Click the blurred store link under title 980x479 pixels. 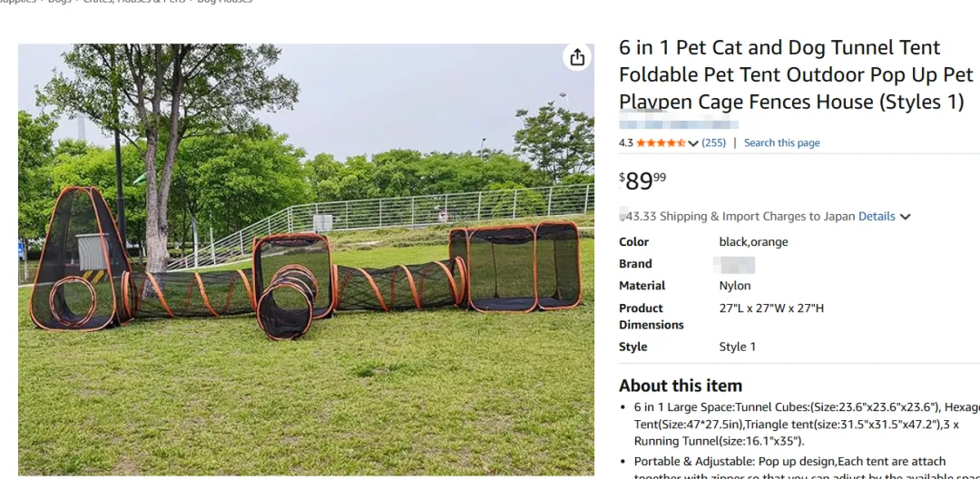click(678, 124)
